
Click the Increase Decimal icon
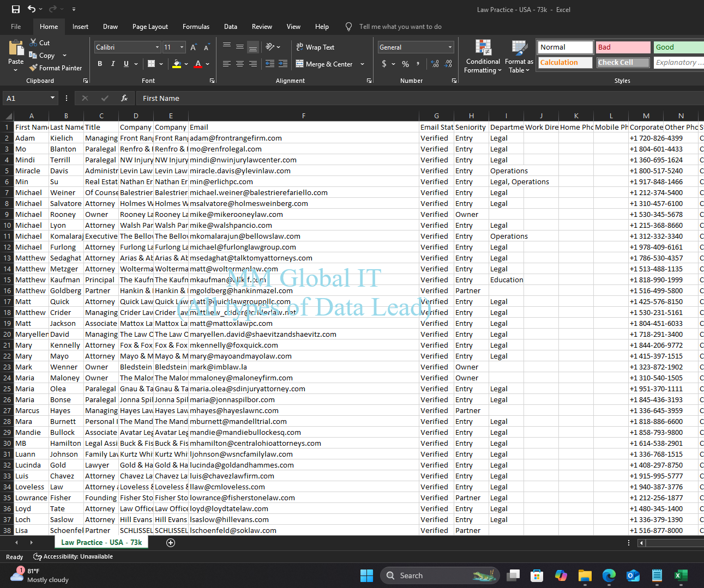coord(435,64)
